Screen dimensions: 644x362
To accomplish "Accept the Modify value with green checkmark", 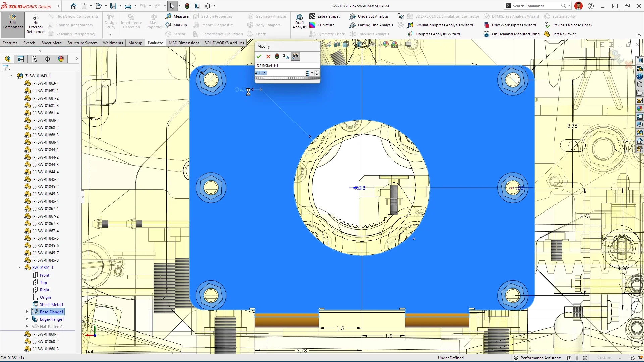I will coord(259,57).
